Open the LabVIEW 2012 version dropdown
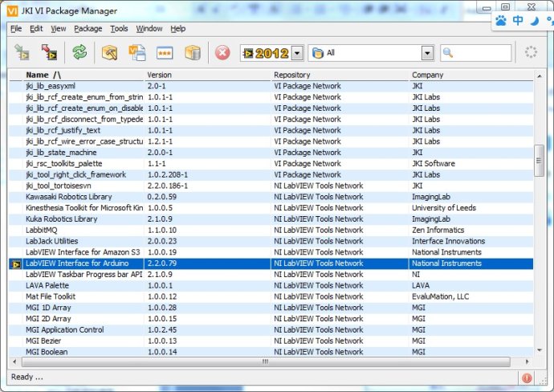554x392 pixels. coord(297,53)
